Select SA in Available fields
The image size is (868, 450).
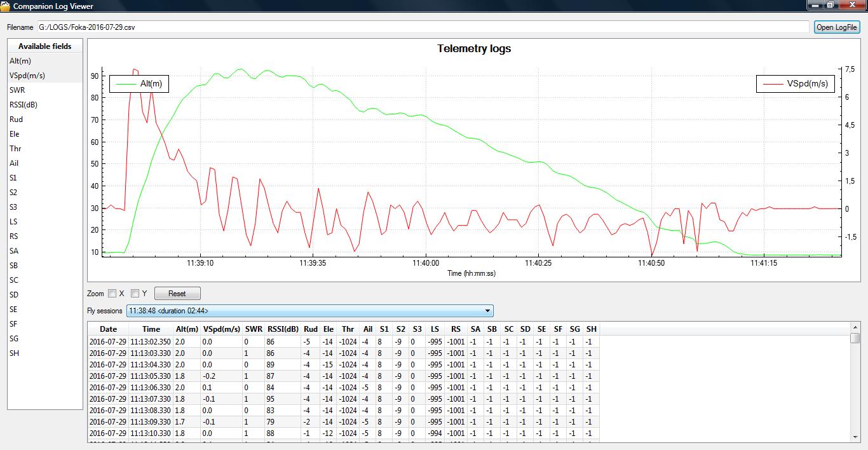coord(45,251)
